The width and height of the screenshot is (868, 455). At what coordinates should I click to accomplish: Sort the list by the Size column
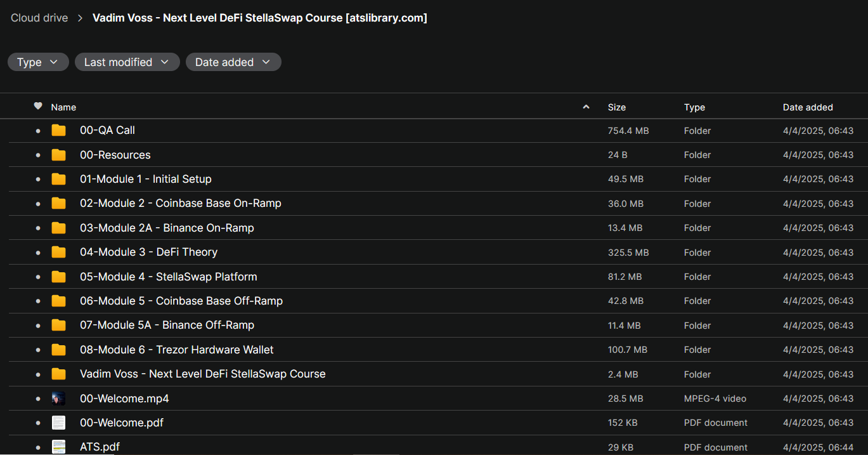click(616, 107)
